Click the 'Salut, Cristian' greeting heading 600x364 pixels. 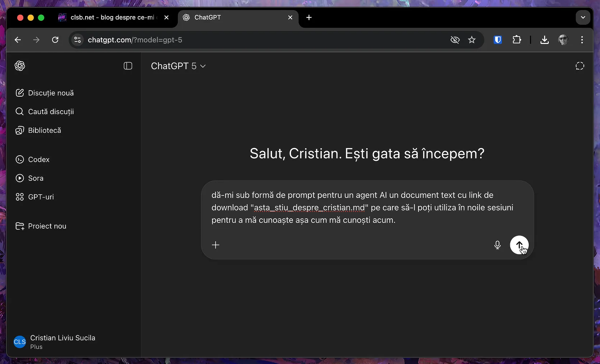pyautogui.click(x=367, y=154)
